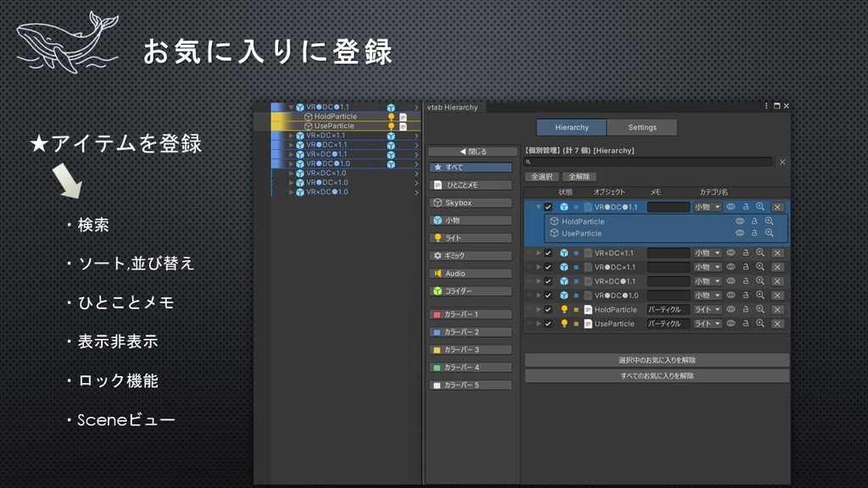Screen dimensions: 868x488
Task: Toggle visibility eye beside child HoldParticle
Action: (739, 221)
